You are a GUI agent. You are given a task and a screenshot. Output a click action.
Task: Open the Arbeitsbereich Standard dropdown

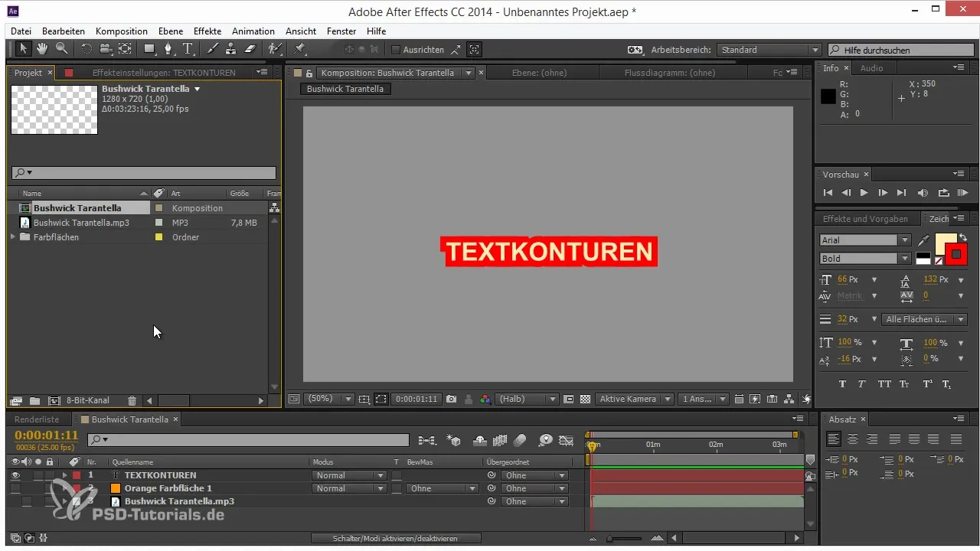click(x=769, y=50)
